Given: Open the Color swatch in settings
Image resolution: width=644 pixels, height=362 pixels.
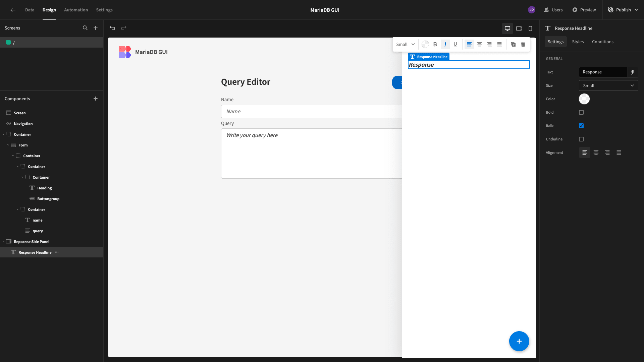Looking at the screenshot, I should (x=584, y=99).
